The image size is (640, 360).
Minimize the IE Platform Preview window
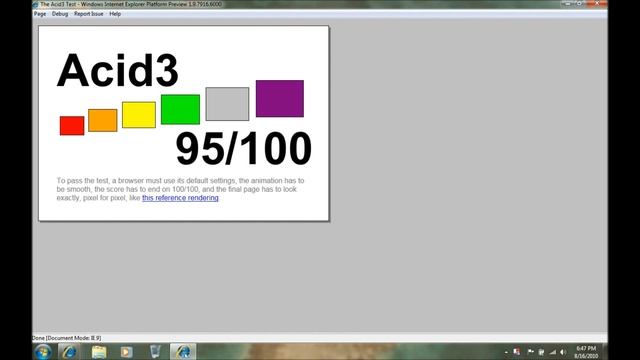point(567,3)
